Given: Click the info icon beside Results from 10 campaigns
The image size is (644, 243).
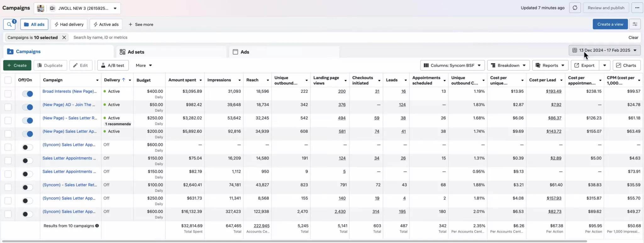Looking at the screenshot, I should pyautogui.click(x=97, y=226).
